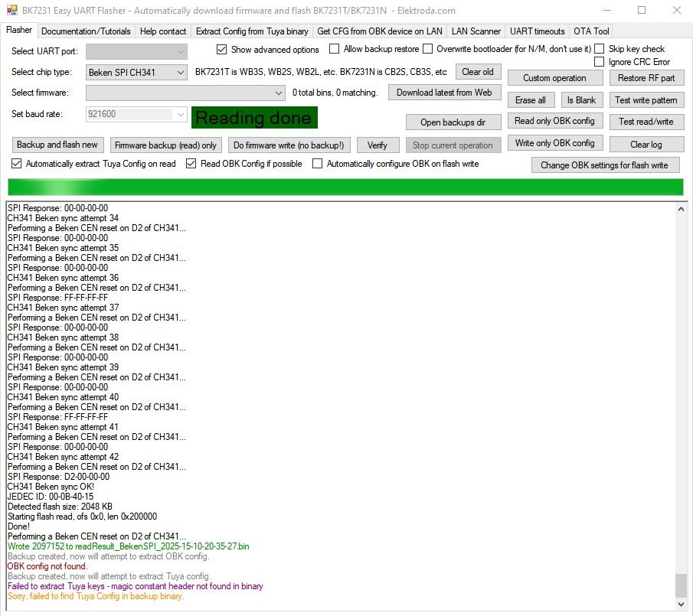
Task: Click the Open backups dir button
Action: (453, 122)
